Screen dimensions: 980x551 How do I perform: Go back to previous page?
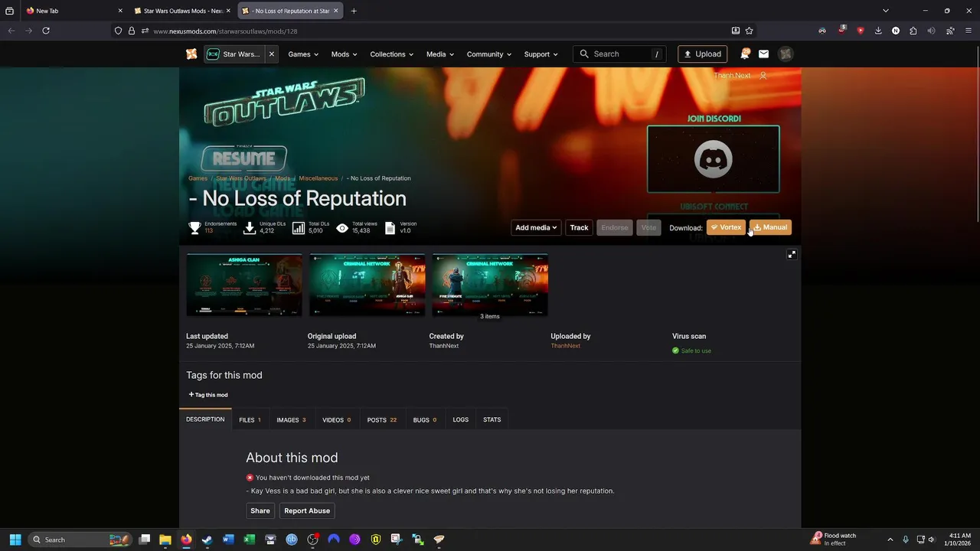point(11,31)
